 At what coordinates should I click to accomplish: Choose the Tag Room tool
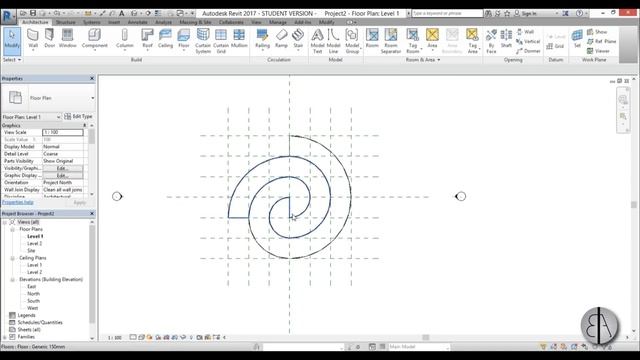click(413, 41)
